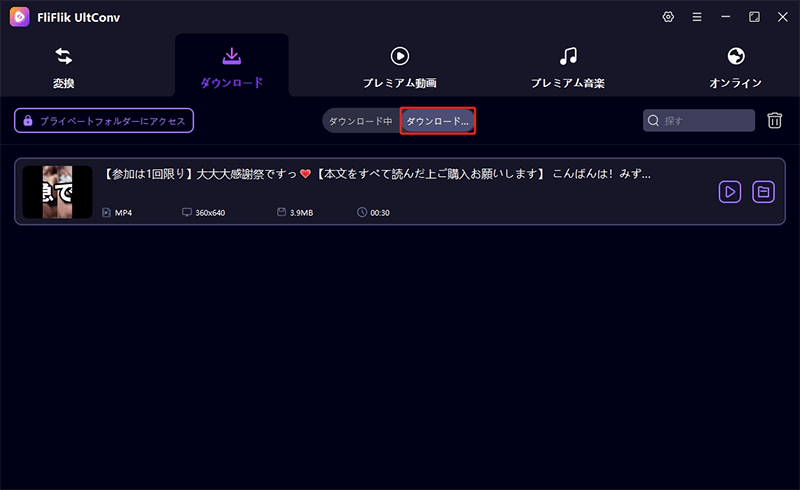Select the highlighted ダウンロード... toggle
This screenshot has height=490, width=800.
[x=437, y=121]
